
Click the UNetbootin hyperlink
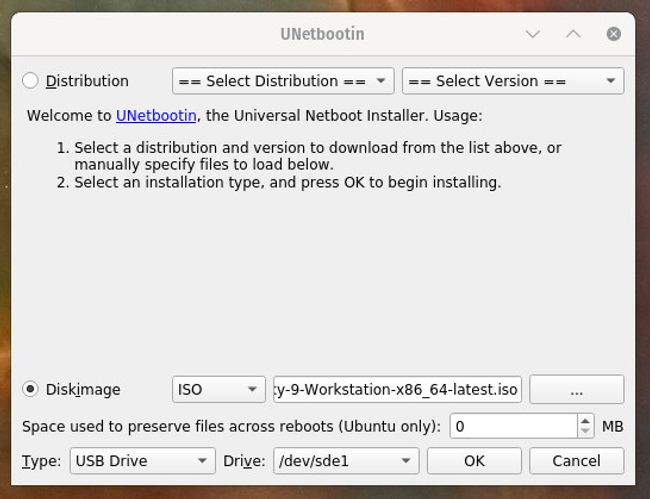(156, 116)
